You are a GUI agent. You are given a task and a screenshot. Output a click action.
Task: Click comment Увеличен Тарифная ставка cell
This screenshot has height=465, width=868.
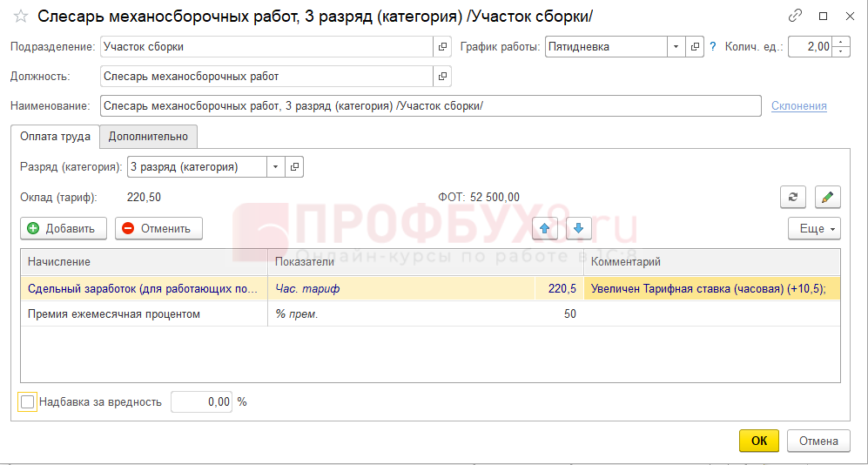pos(712,288)
